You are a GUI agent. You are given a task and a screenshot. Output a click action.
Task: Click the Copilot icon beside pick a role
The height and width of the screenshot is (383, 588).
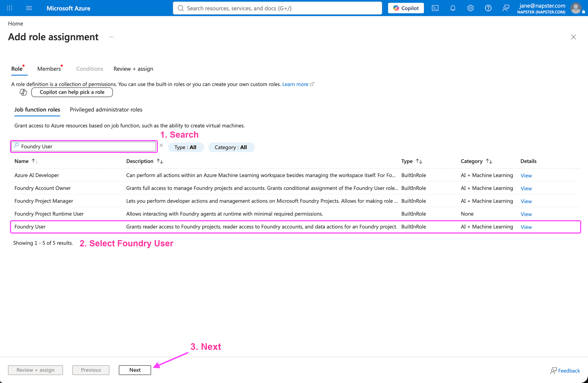click(23, 92)
